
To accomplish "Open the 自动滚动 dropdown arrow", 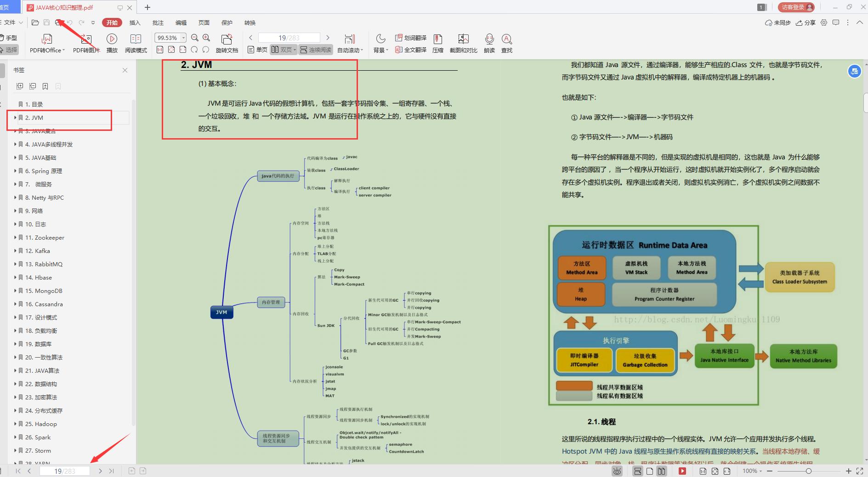I will click(362, 50).
